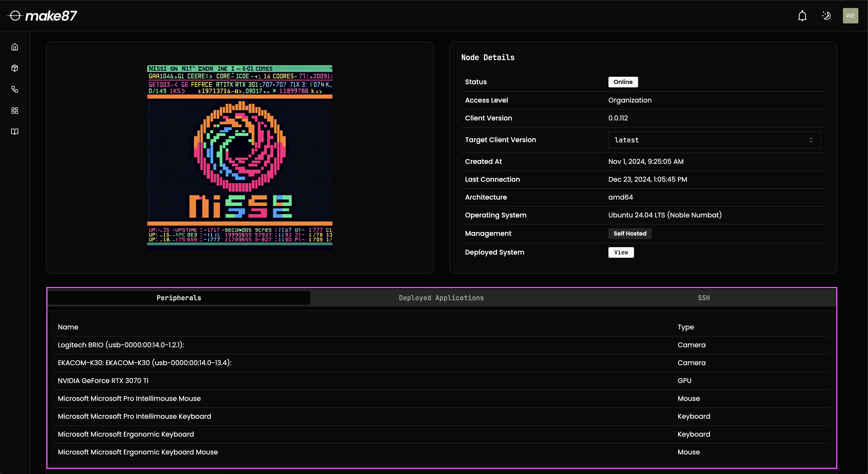868x474 pixels.
Task: Open the book documentation icon in sidebar
Action: click(x=14, y=132)
